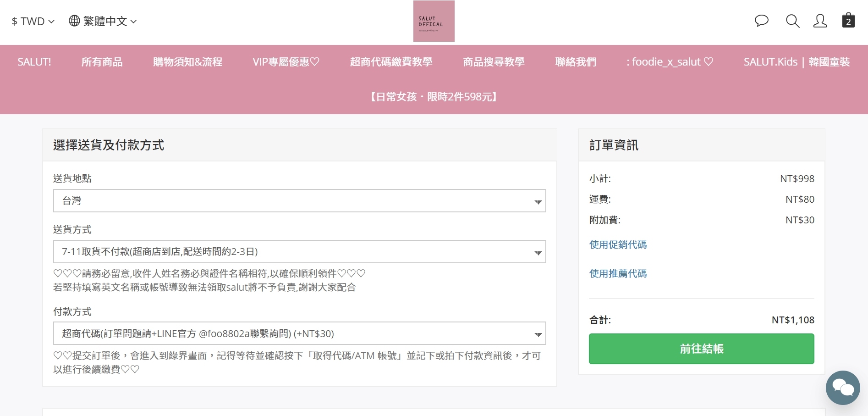The image size is (868, 416).
Task: Open 購物須知&流程 menu item
Action: coord(187,62)
